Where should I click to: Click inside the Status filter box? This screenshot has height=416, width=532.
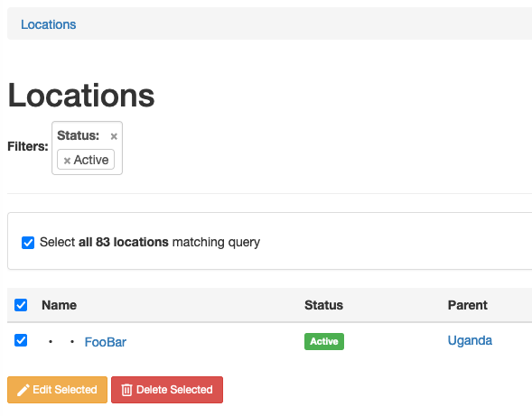click(x=88, y=148)
